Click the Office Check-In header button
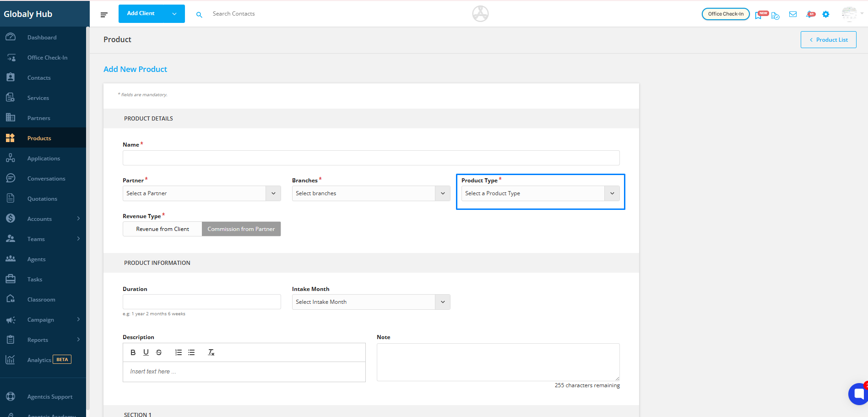The width and height of the screenshot is (868, 417). 725,14
